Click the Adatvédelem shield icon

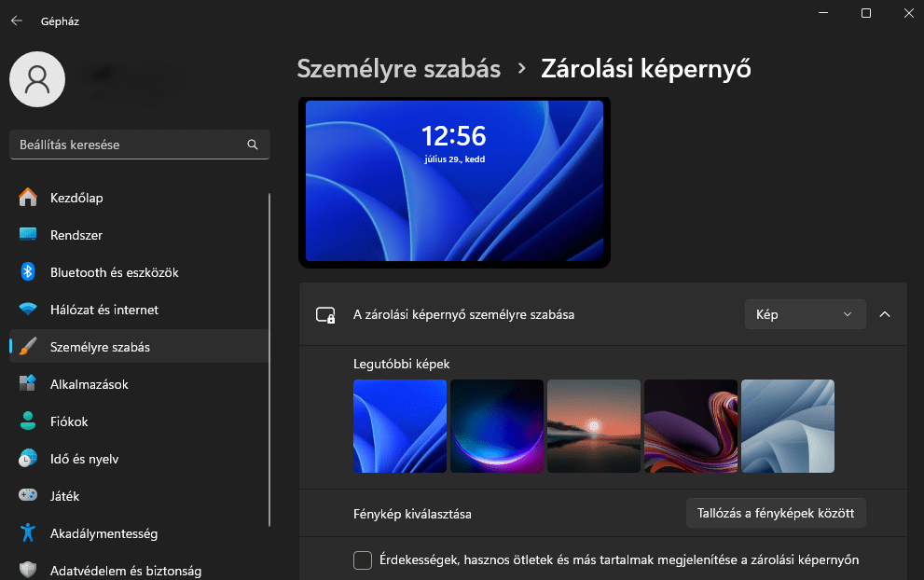click(28, 570)
